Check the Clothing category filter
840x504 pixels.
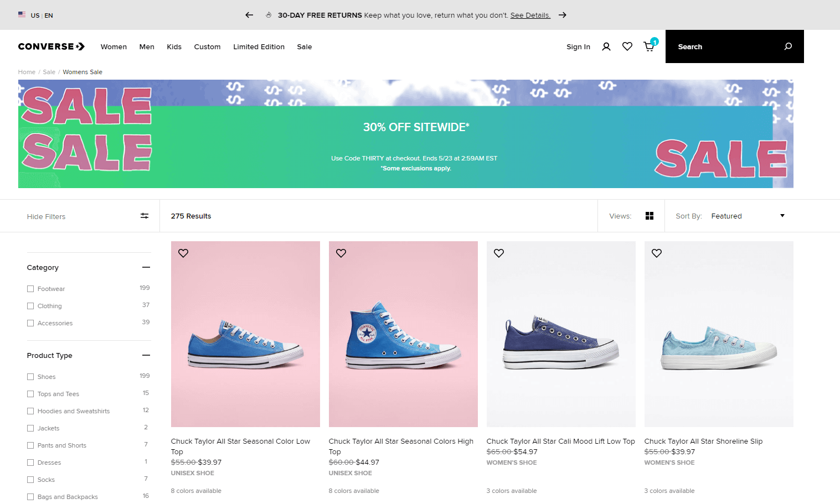click(30, 306)
